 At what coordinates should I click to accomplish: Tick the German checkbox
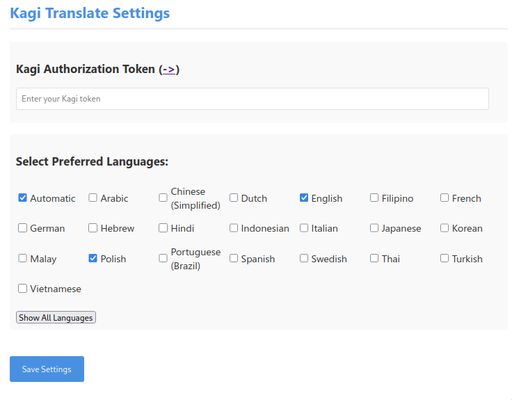tap(22, 228)
